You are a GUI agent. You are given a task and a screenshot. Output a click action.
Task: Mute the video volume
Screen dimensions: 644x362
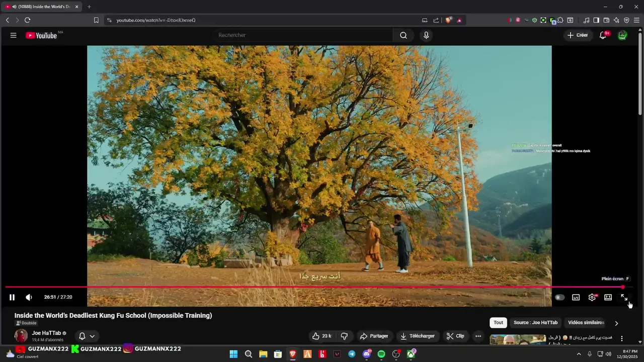(x=29, y=297)
